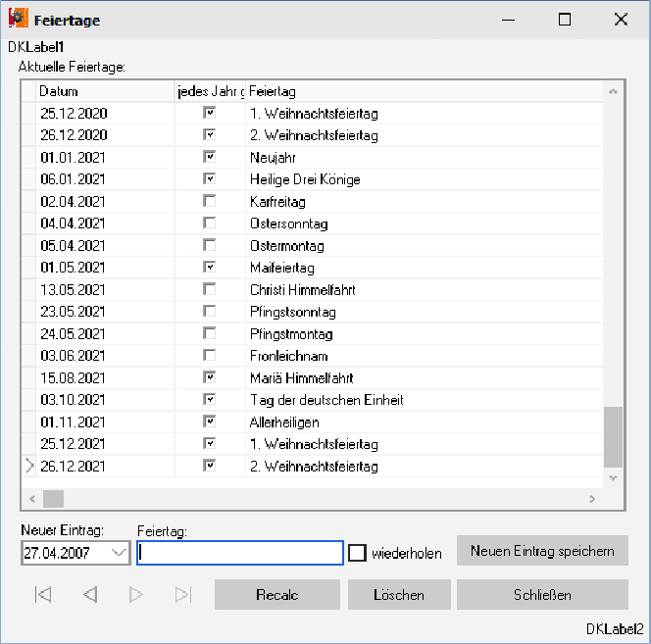
Task: Toggle yearly checkbox for Karfreitag
Action: [209, 201]
